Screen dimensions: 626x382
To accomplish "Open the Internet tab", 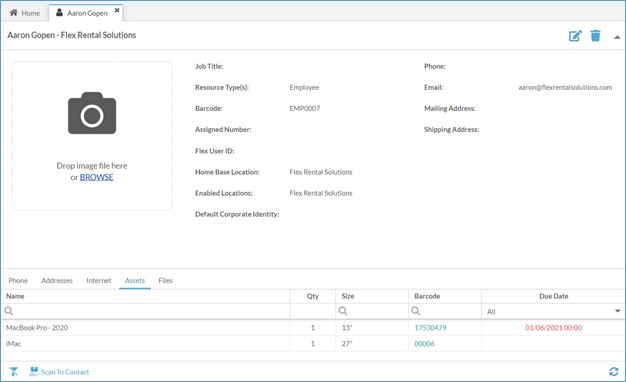I will [x=99, y=281].
